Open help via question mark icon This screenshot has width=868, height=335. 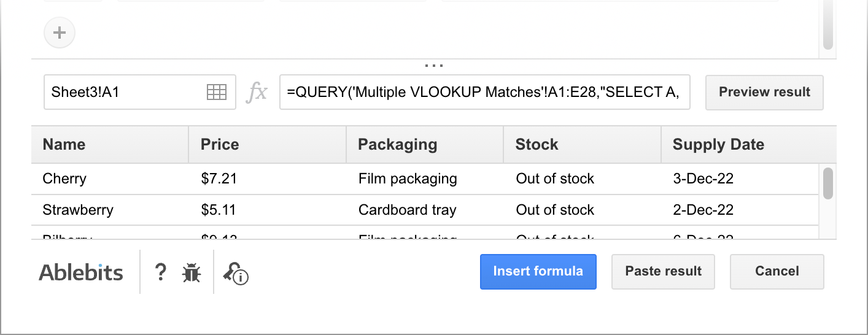click(160, 272)
